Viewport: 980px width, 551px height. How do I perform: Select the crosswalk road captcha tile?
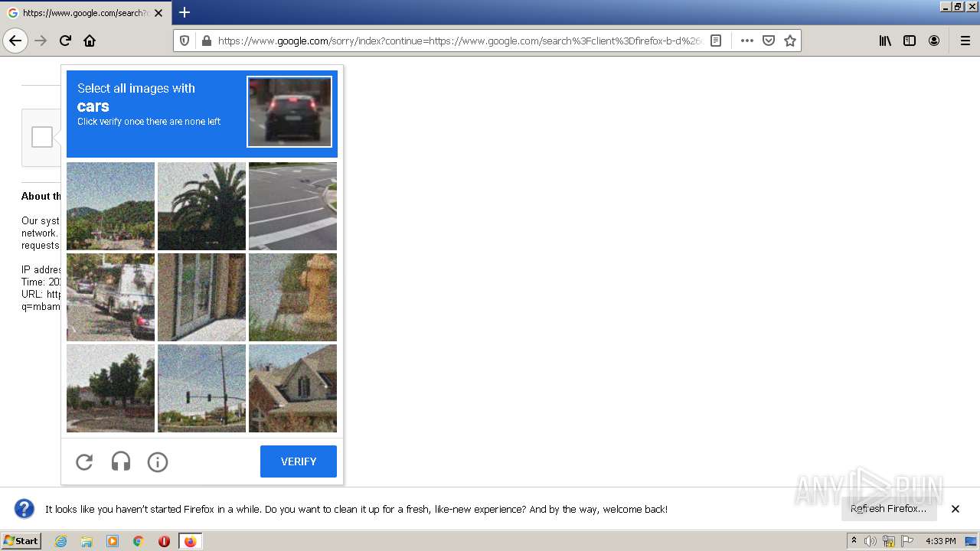(x=292, y=206)
